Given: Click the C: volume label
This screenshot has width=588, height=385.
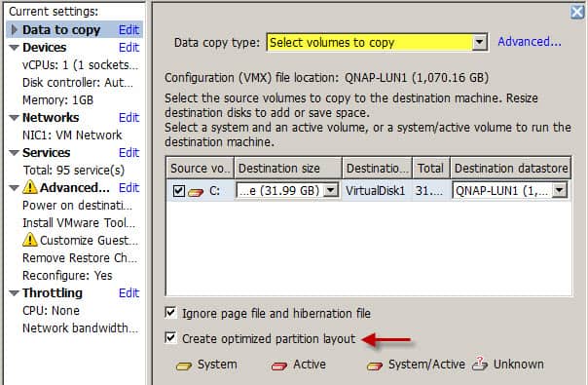Looking at the screenshot, I should click(214, 191).
